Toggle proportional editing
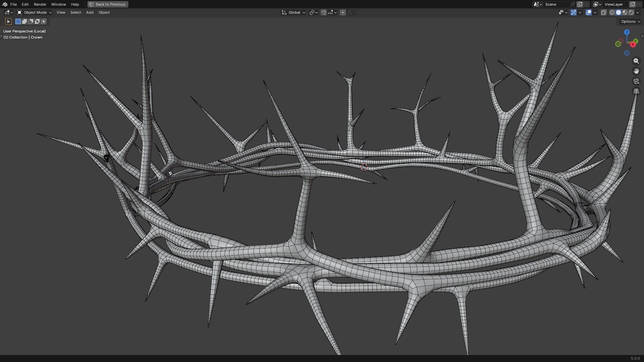Image resolution: width=644 pixels, height=362 pixels. pyautogui.click(x=343, y=12)
